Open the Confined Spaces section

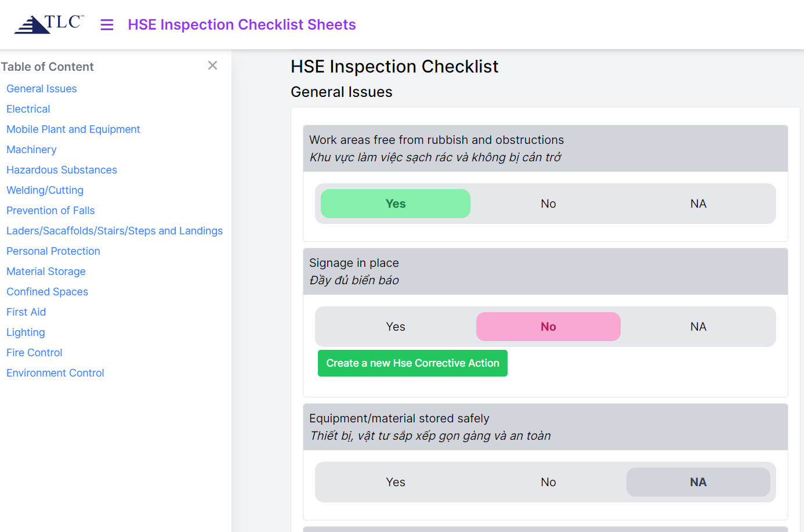point(47,291)
